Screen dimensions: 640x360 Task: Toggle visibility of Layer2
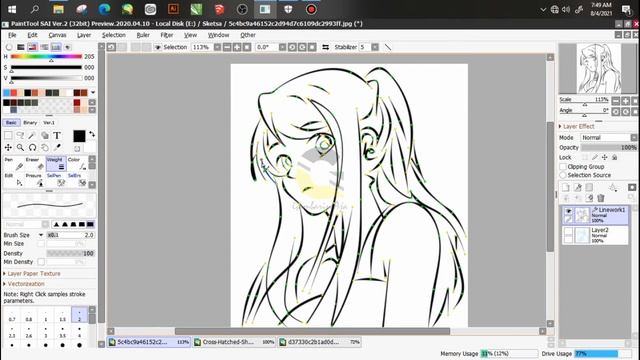[568, 231]
